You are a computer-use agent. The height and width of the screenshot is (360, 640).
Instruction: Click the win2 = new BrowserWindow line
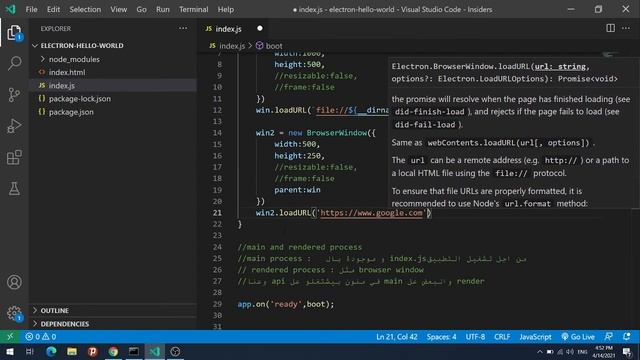pos(316,133)
